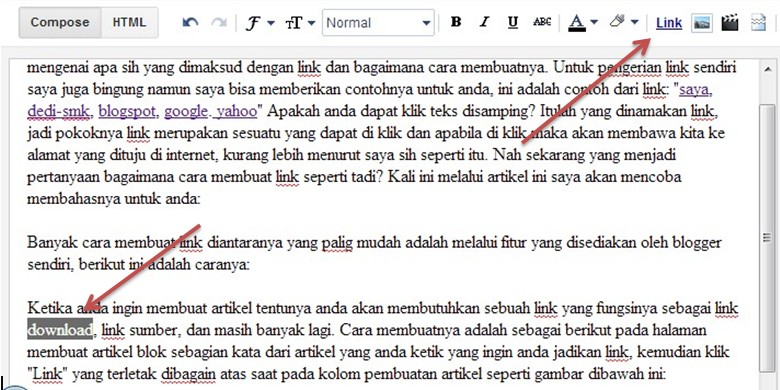Screen dimensions: 780x390
Task: Switch to the Compose tab
Action: tap(60, 22)
